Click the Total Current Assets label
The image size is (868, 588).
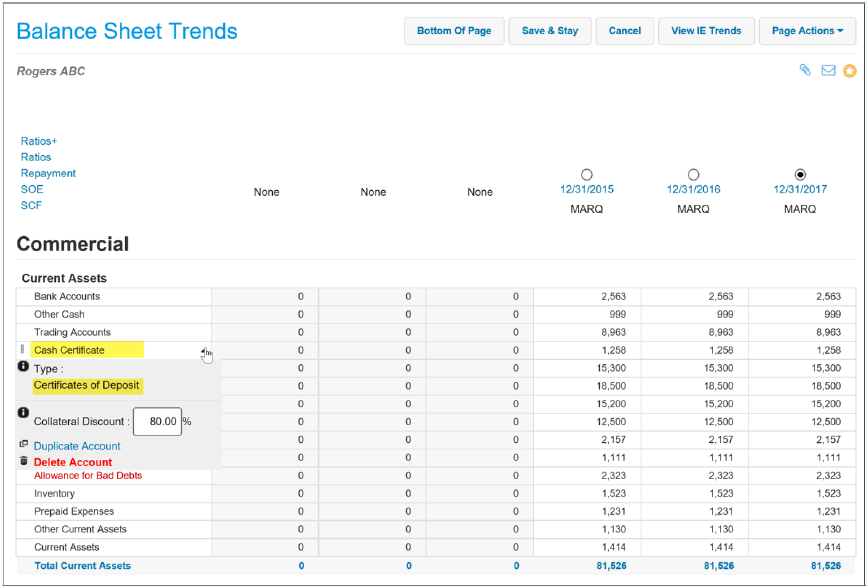[x=82, y=566]
